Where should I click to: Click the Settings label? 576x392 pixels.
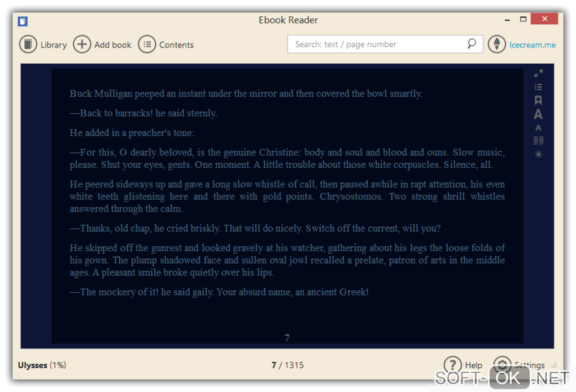(529, 365)
